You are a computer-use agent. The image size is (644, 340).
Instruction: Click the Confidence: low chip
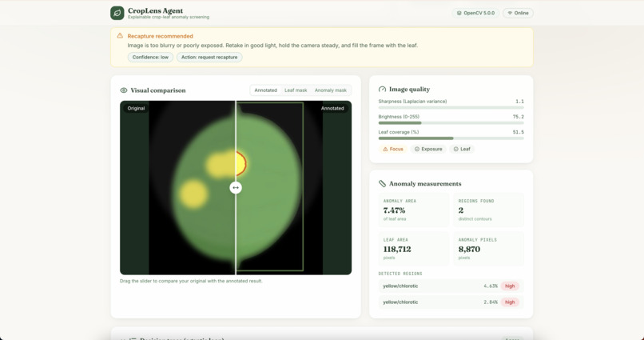point(150,57)
